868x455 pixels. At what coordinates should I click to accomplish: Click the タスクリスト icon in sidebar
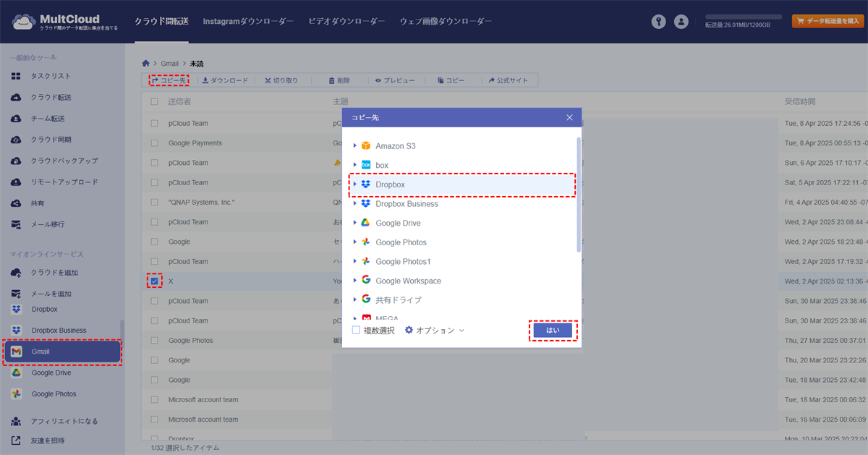16,76
